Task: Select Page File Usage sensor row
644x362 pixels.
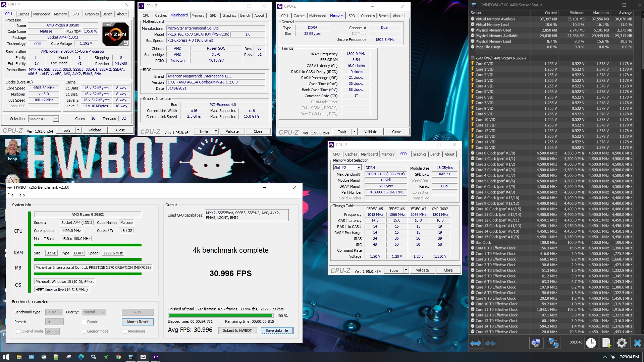Action: (x=551, y=47)
